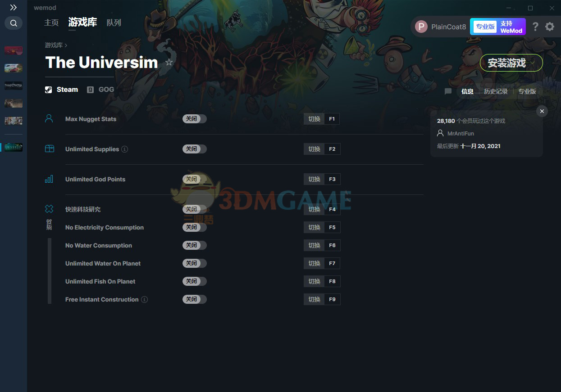Toggle Max Nugget Stats switch
This screenshot has width=561, height=392.
click(195, 119)
